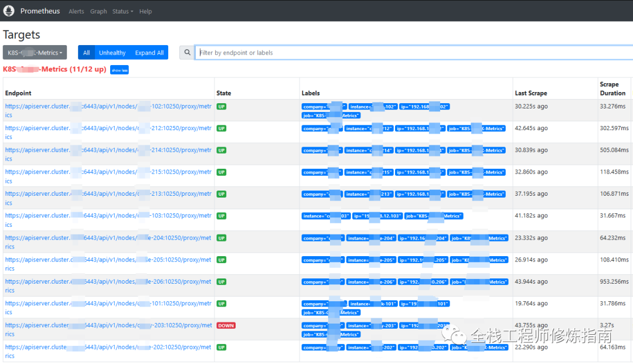633x364 pixels.
Task: Open the endpoint link for node 102
Action: point(108,111)
